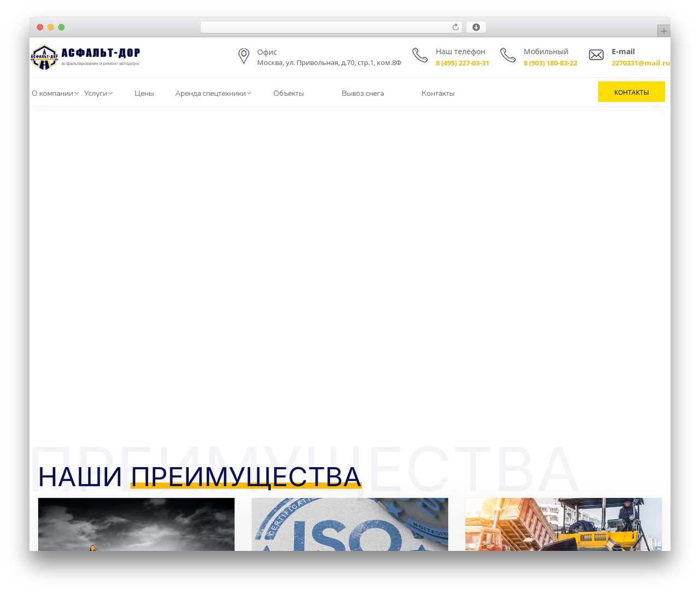This screenshot has height=593, width=700.
Task: Expand the Аренда спецтехники dropdown menu
Action: 213,94
